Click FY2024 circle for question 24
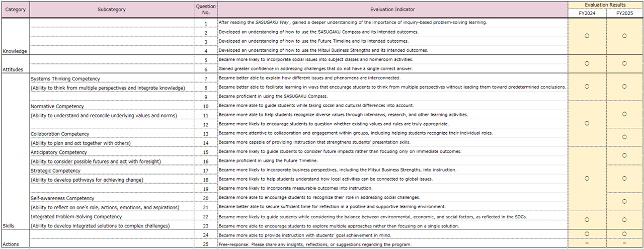Image resolution: width=644 pixels, height=249 pixels. pos(587,234)
